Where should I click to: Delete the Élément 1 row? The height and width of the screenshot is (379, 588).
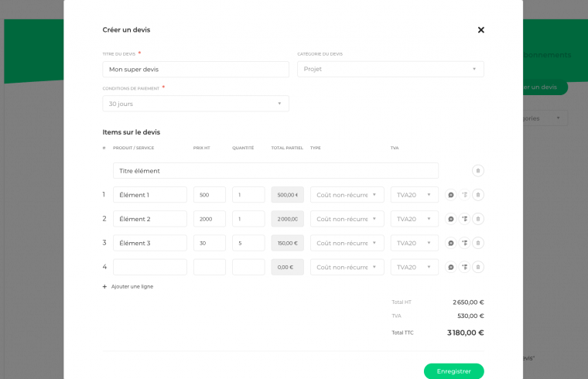[478, 195]
